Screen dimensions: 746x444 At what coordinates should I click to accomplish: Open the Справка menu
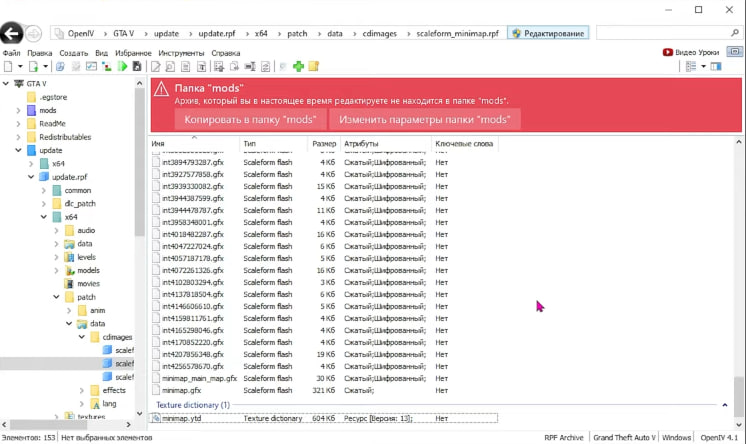(x=226, y=53)
